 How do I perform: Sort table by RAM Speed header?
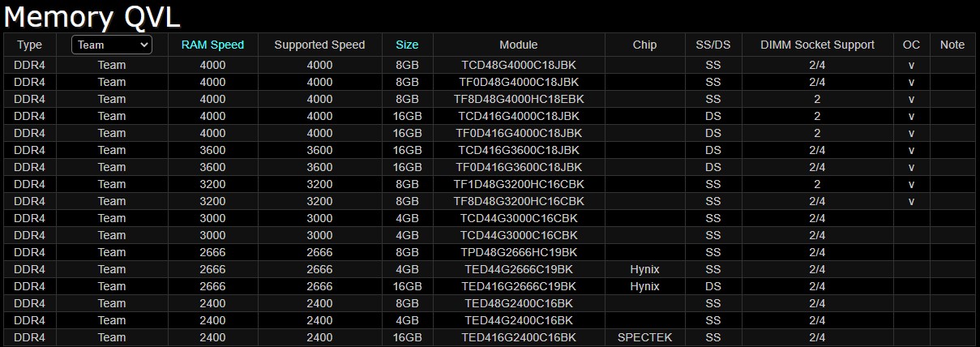pos(212,45)
